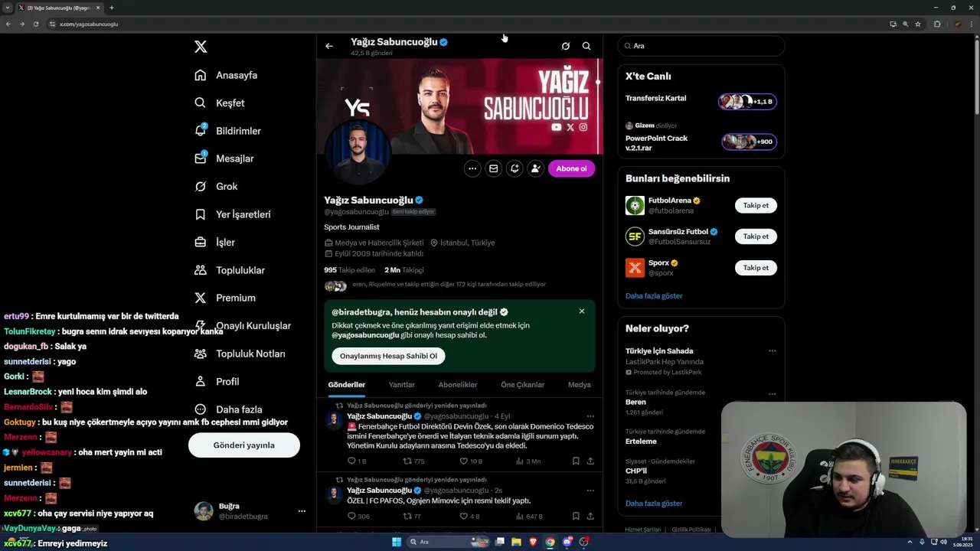Open Keşfet explore page
The width and height of the screenshot is (980, 551).
220,103
